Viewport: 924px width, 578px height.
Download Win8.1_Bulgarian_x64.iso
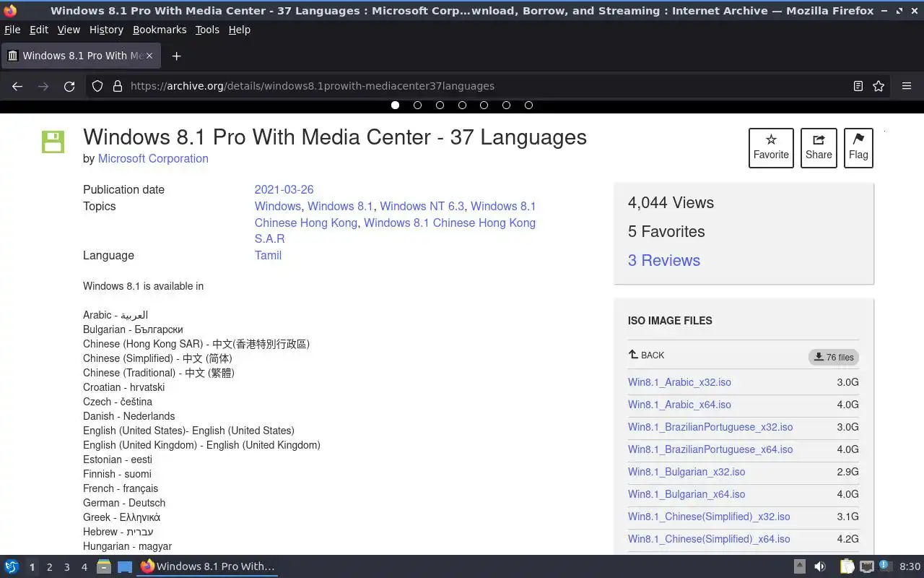coord(687,494)
